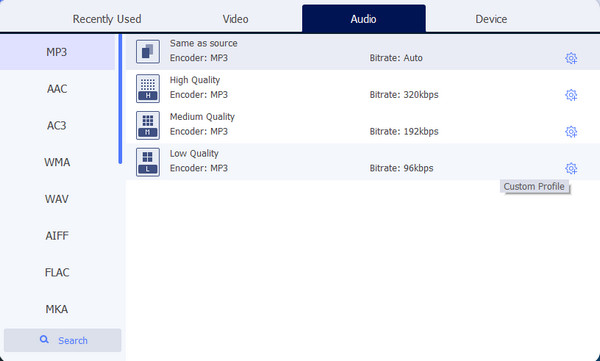Image resolution: width=600 pixels, height=361 pixels.
Task: Open Custom Profile gear for Medium Quality
Action: (571, 132)
